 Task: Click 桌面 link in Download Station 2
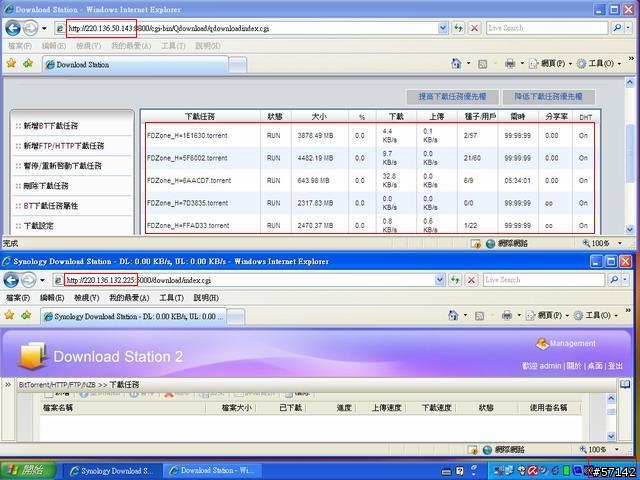click(595, 366)
